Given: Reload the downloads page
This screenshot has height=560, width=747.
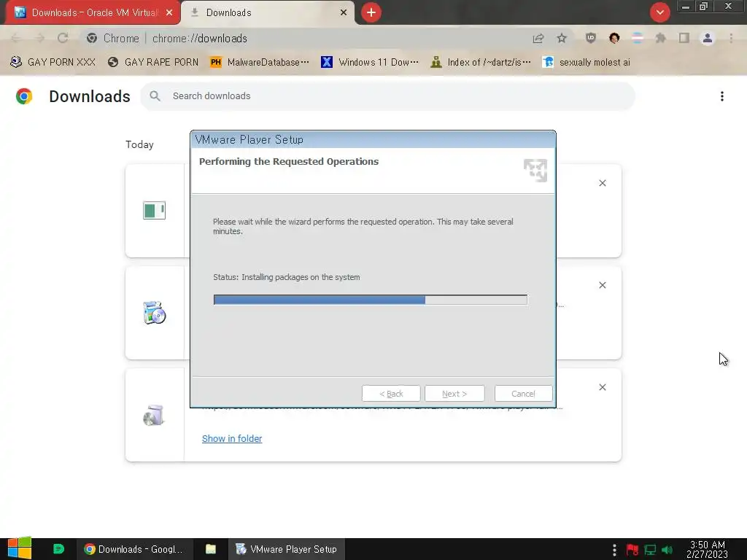Looking at the screenshot, I should point(63,38).
